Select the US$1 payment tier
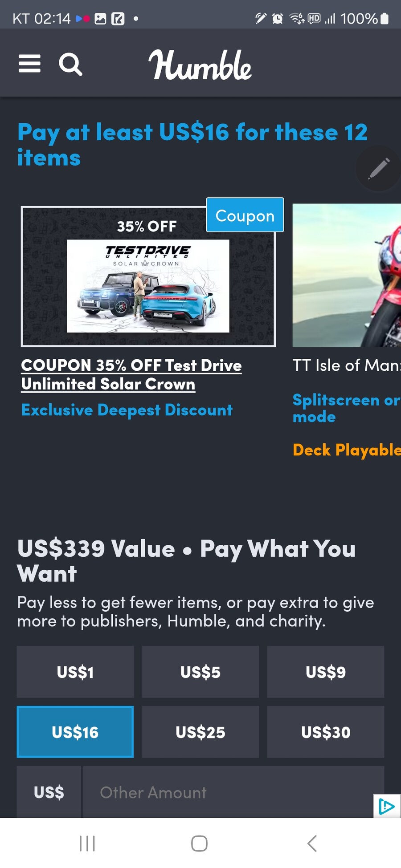Screen dimensions: 401x868 75,672
